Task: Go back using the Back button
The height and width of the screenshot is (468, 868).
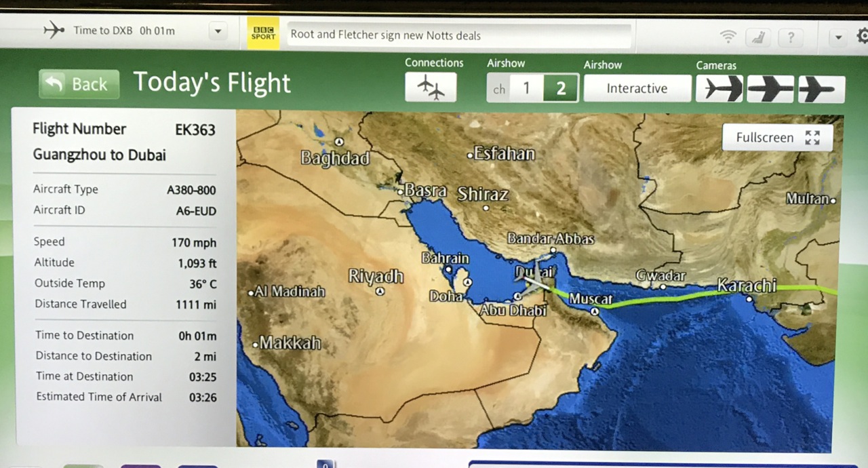Action: [x=79, y=84]
